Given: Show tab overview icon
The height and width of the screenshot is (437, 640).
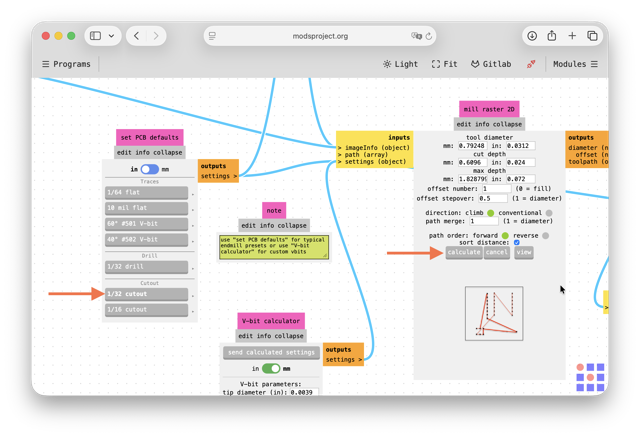Looking at the screenshot, I should (592, 36).
